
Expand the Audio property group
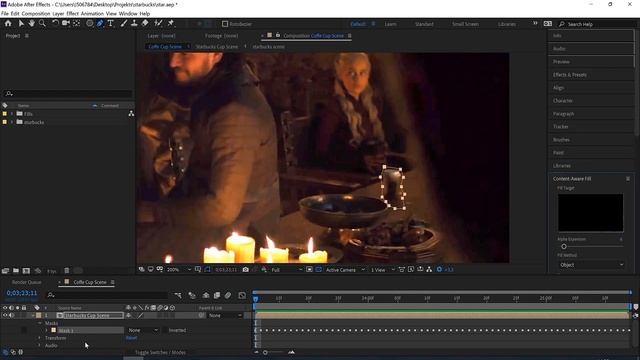(40, 345)
